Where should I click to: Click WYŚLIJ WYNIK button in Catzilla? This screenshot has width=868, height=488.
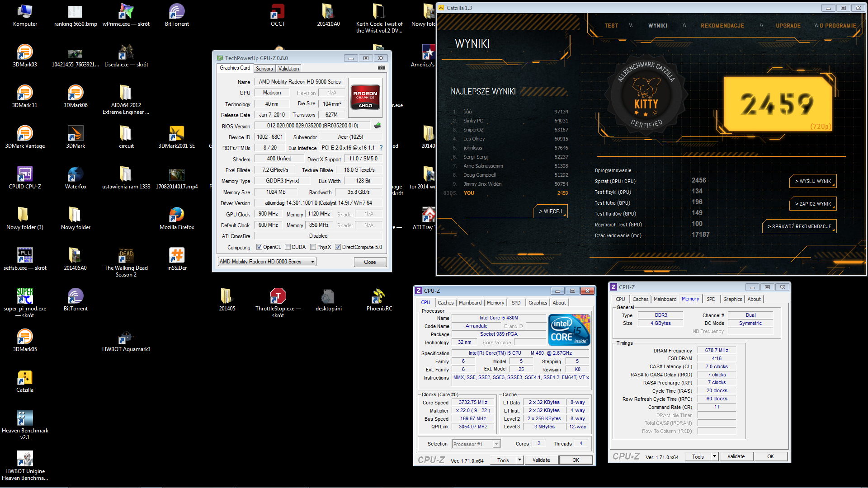coord(813,181)
